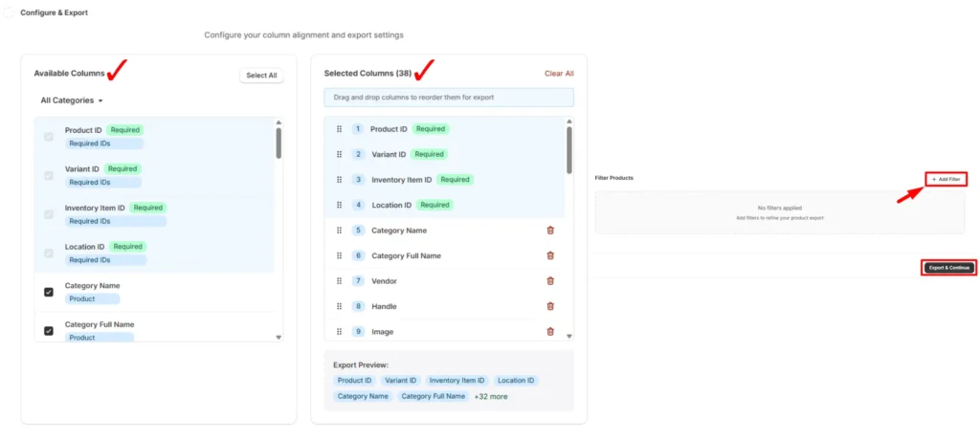980x441 pixels.
Task: Click Select All in Available Columns
Action: (x=261, y=75)
